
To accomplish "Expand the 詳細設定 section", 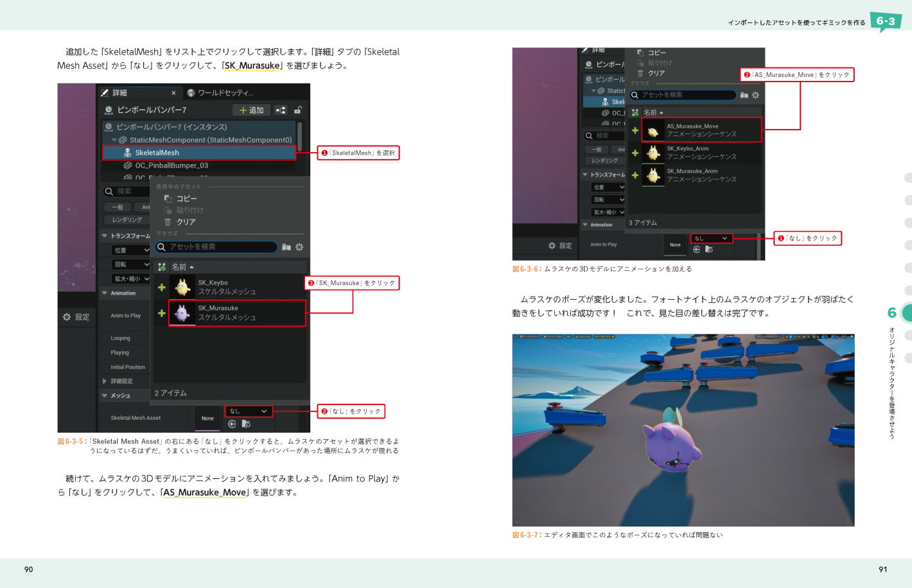I will coord(105,381).
